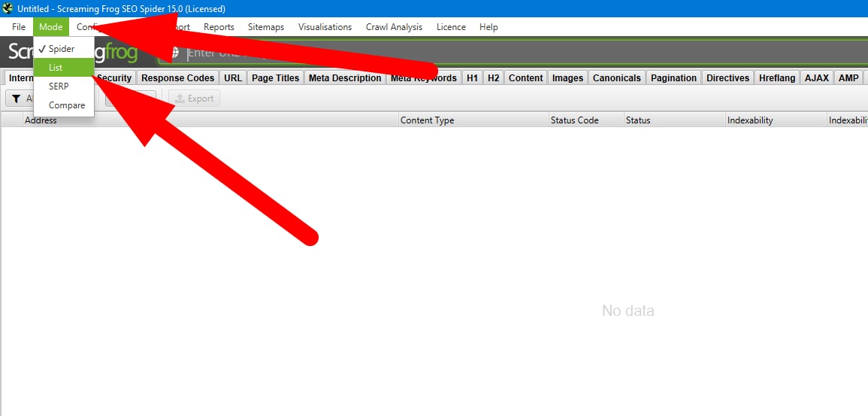The width and height of the screenshot is (868, 416).
Task: Choose SERP mode option
Action: (64, 87)
